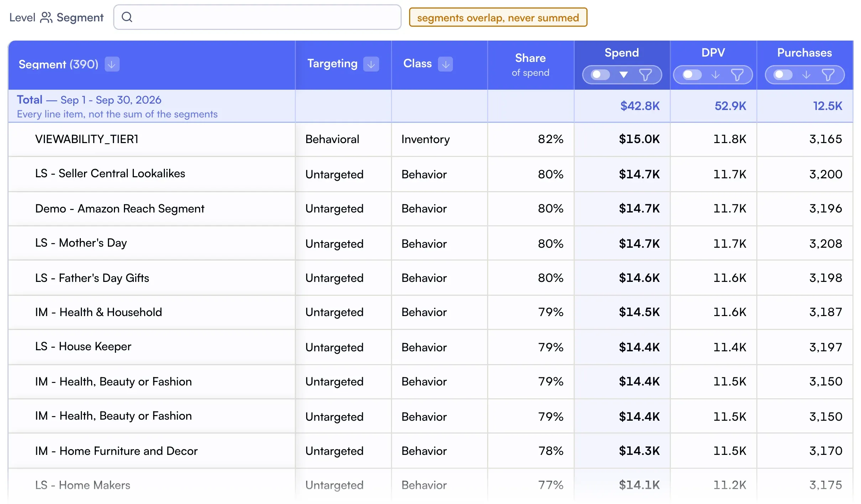Click the 82% share value
Image resolution: width=861 pixels, height=504 pixels.
click(x=550, y=139)
